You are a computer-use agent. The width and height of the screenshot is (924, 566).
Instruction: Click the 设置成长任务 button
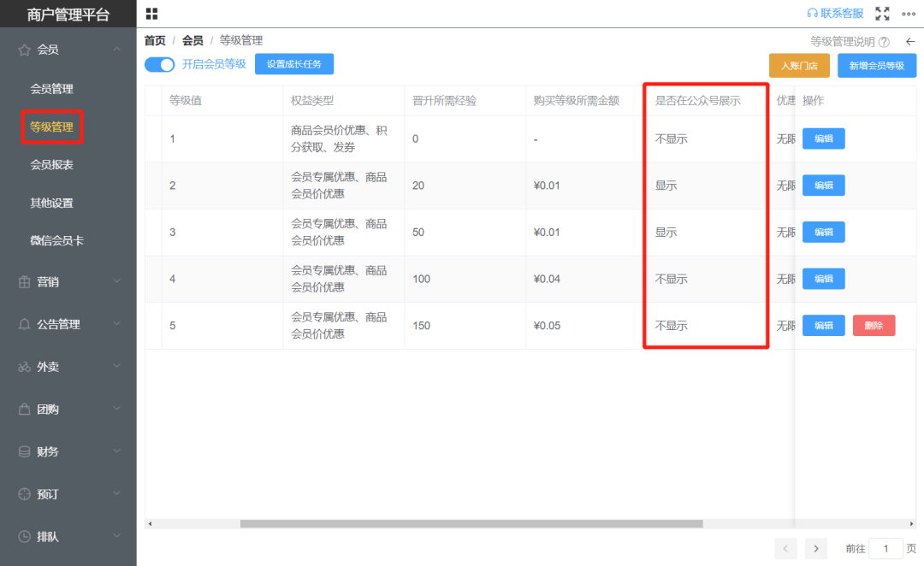coord(294,64)
